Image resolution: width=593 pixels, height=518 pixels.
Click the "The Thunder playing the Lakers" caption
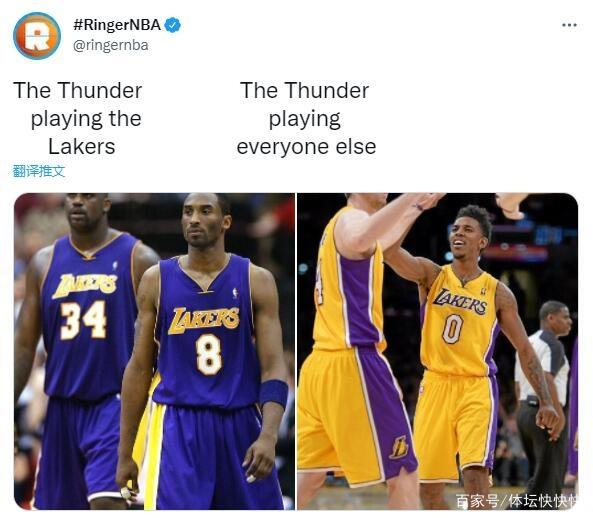click(78, 118)
